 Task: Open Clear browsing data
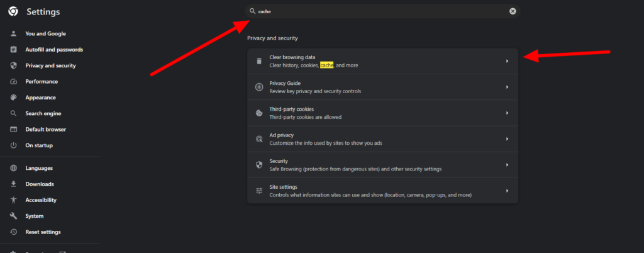tap(383, 61)
